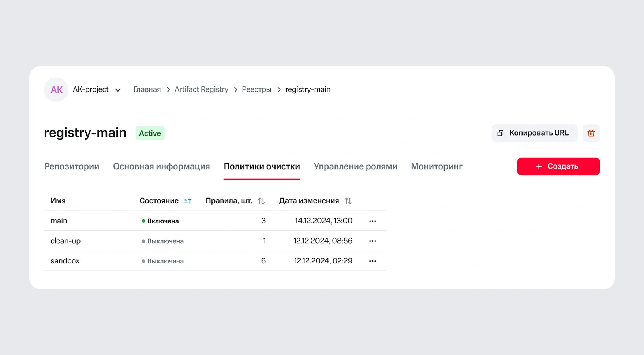Viewport: 644px width, 355px height.
Task: Click Включена status of main
Action: 160,221
